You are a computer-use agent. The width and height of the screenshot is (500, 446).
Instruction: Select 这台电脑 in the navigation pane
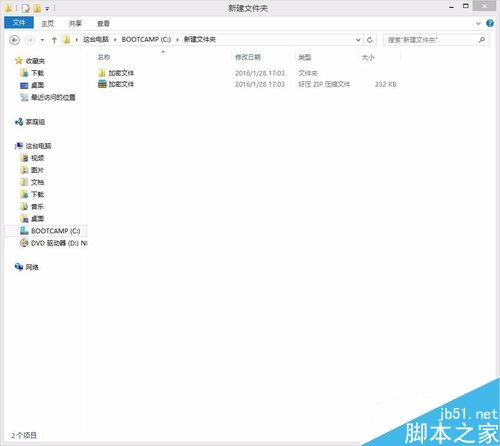coord(38,146)
